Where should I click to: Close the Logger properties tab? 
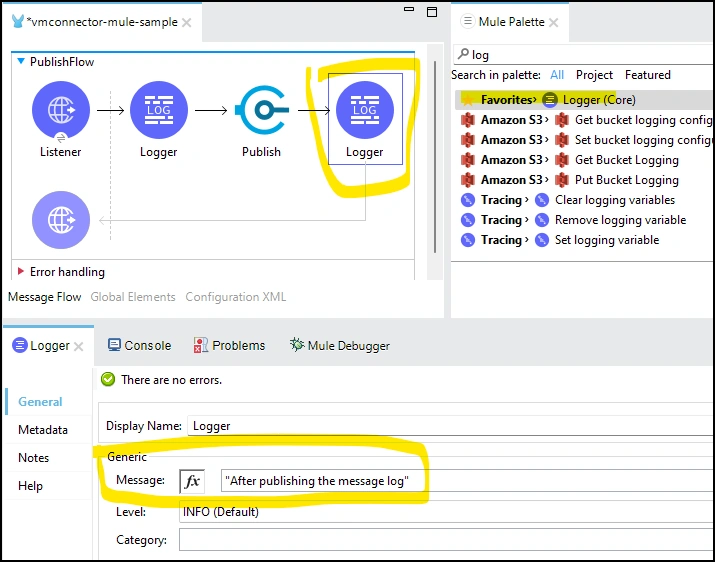pyautogui.click(x=78, y=347)
